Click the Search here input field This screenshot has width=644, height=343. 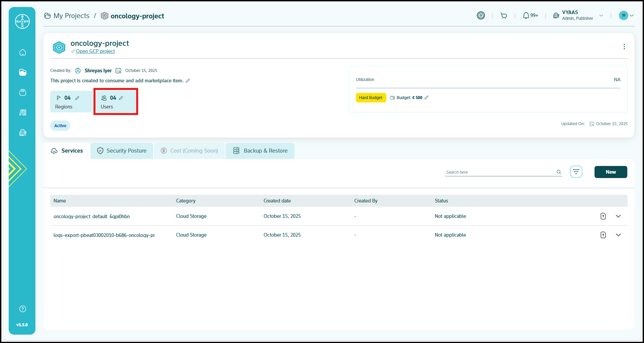click(x=500, y=172)
